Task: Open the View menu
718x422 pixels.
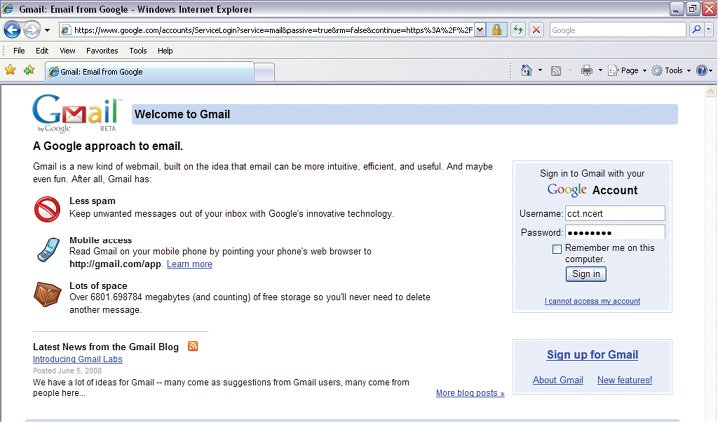Action: [x=67, y=51]
